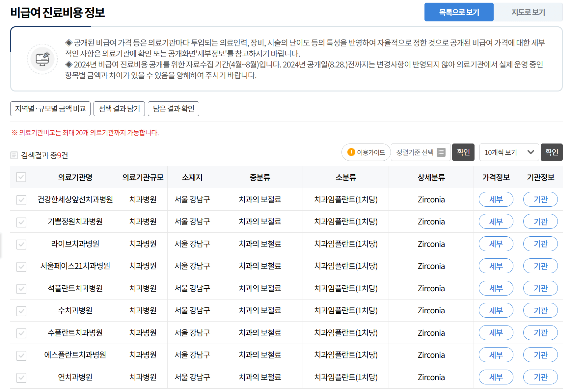Open 담은 결과 확인
This screenshot has height=392, width=572.
(174, 109)
